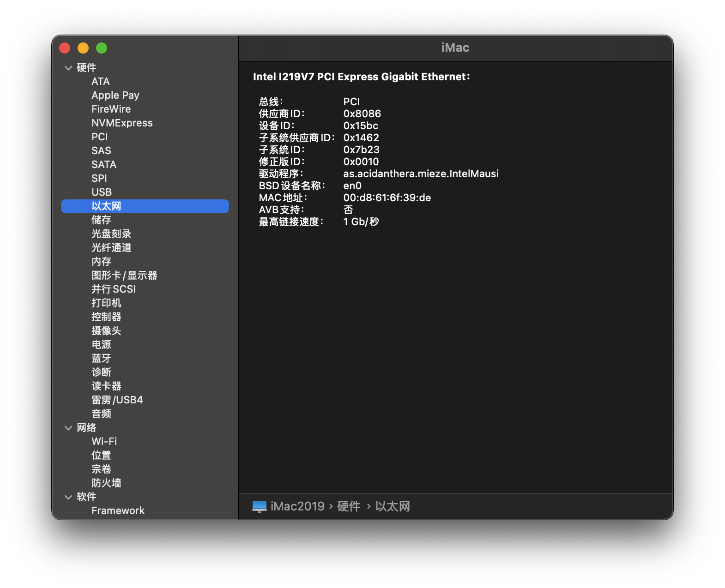This screenshot has width=725, height=588.
Task: Click the driver value as.acidanthera.mieze.IntelMausi
Action: pyautogui.click(x=421, y=174)
